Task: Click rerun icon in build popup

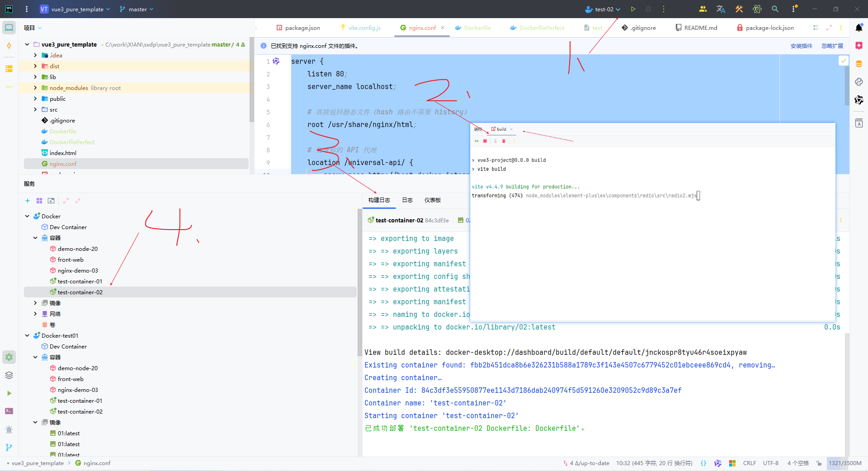Action: click(x=476, y=141)
